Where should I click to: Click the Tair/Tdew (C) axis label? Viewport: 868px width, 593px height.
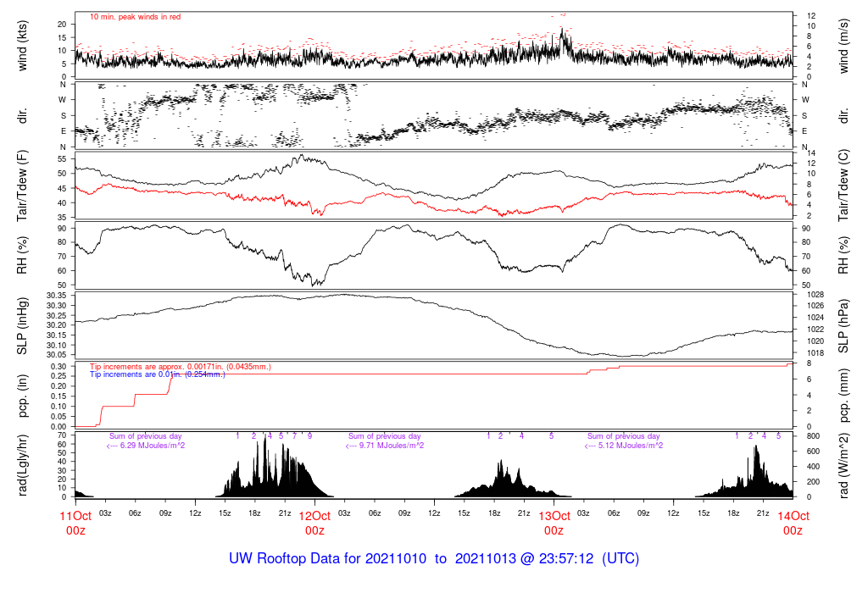pyautogui.click(x=843, y=185)
